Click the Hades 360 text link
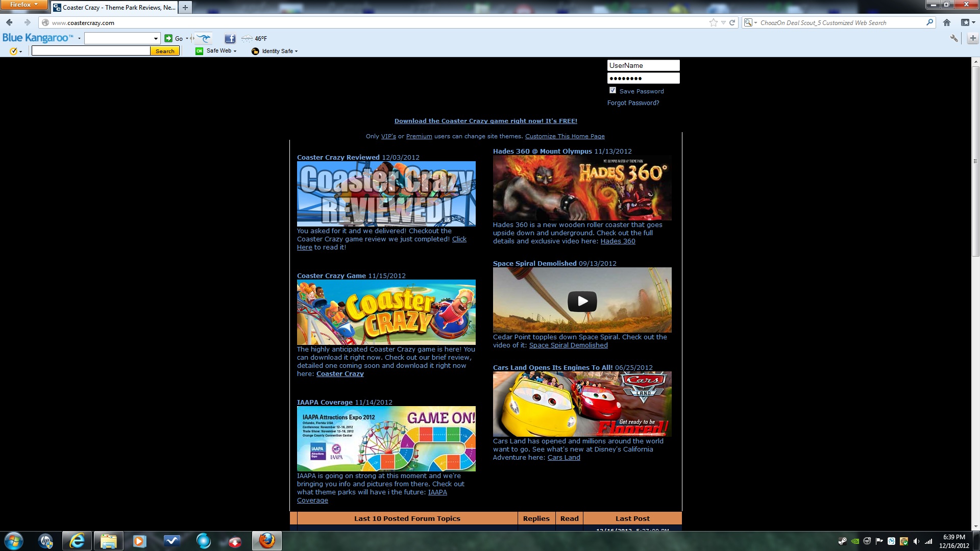 click(x=618, y=241)
